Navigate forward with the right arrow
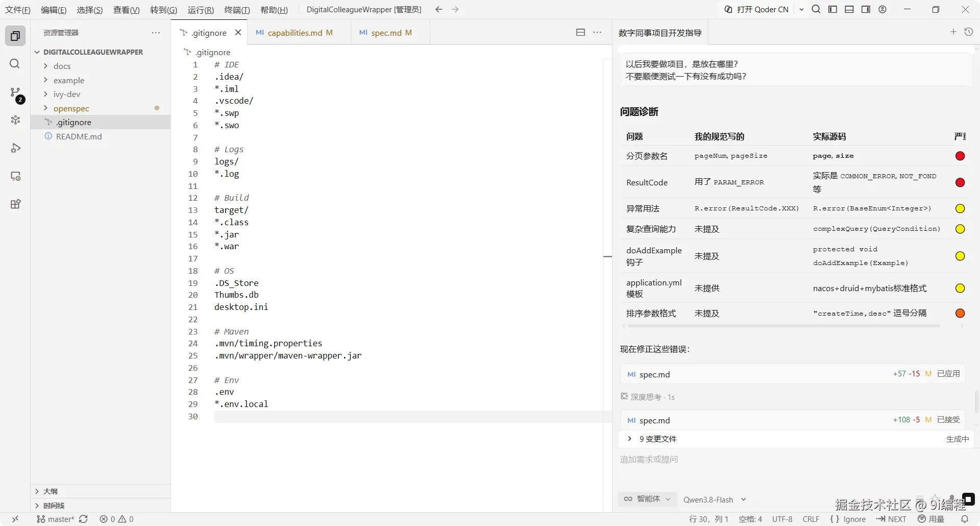Viewport: 980px width, 526px height. click(455, 9)
